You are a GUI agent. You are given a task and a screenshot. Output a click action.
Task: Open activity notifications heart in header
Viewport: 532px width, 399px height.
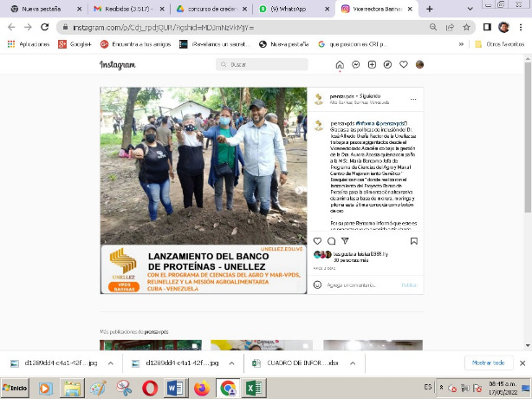404,64
